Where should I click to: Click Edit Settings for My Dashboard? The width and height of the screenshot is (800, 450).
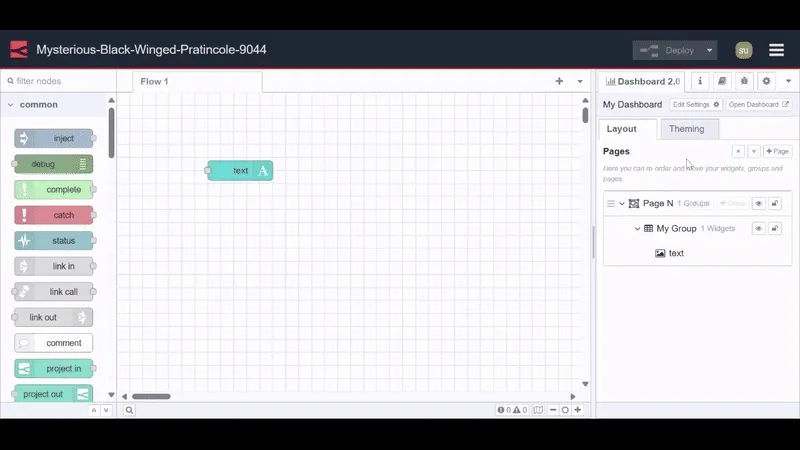tap(696, 104)
